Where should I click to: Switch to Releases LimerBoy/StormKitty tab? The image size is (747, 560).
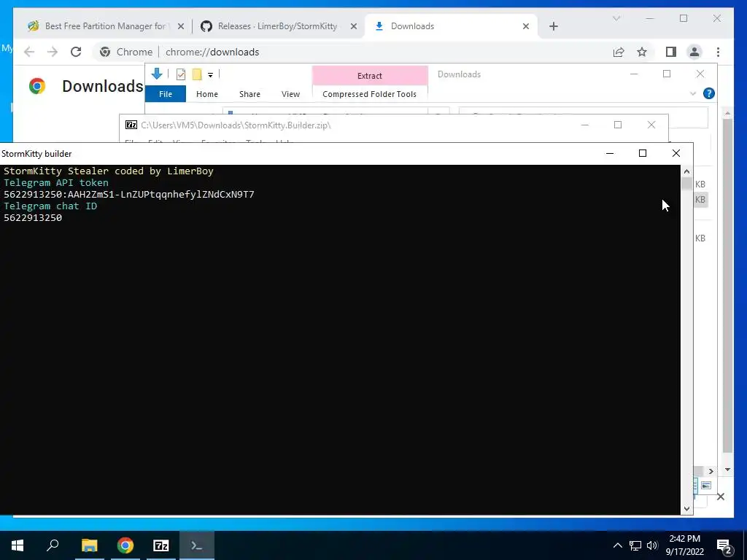pos(277,26)
